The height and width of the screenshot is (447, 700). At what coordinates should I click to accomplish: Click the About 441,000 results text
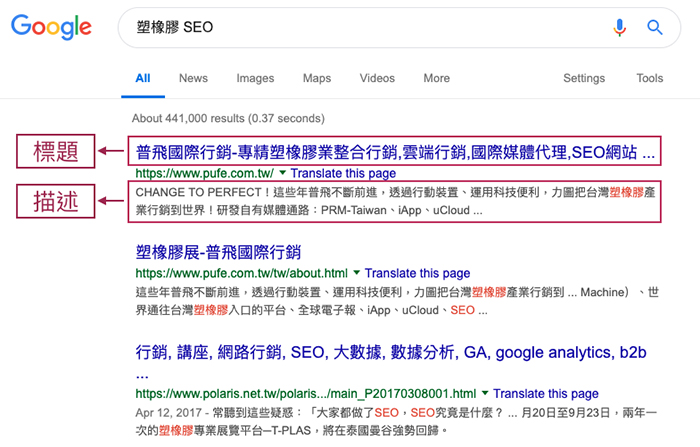228,118
